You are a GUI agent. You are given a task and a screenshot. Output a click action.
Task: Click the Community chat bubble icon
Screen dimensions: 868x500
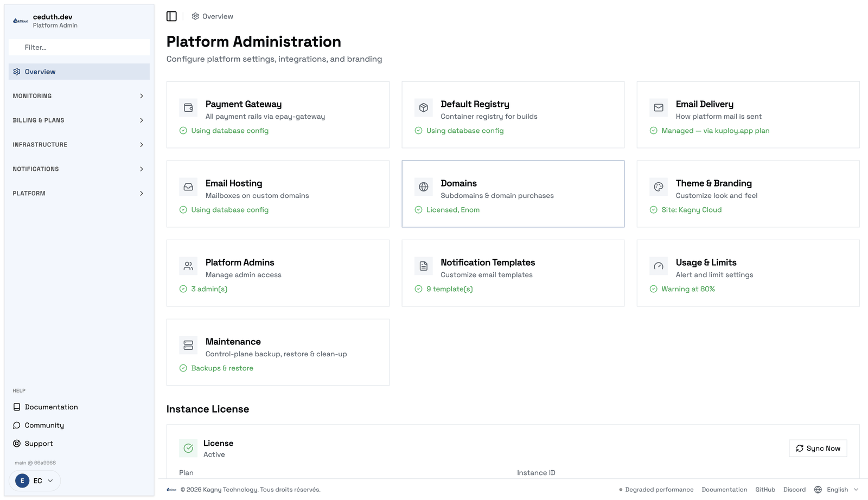(x=17, y=425)
